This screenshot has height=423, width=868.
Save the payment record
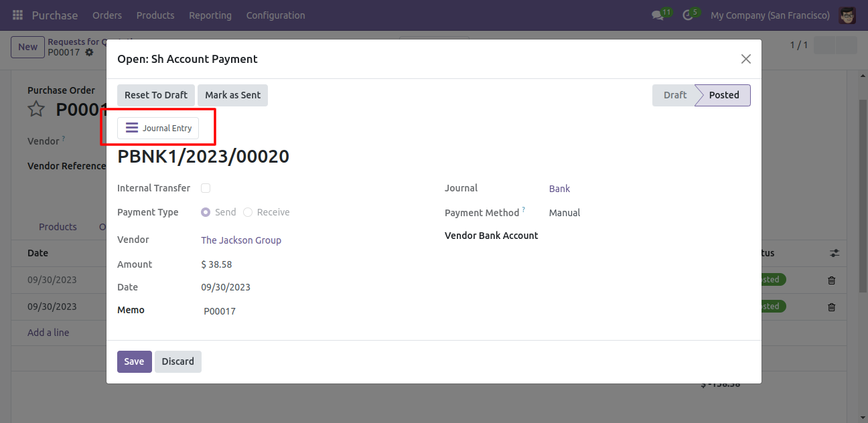coord(134,361)
